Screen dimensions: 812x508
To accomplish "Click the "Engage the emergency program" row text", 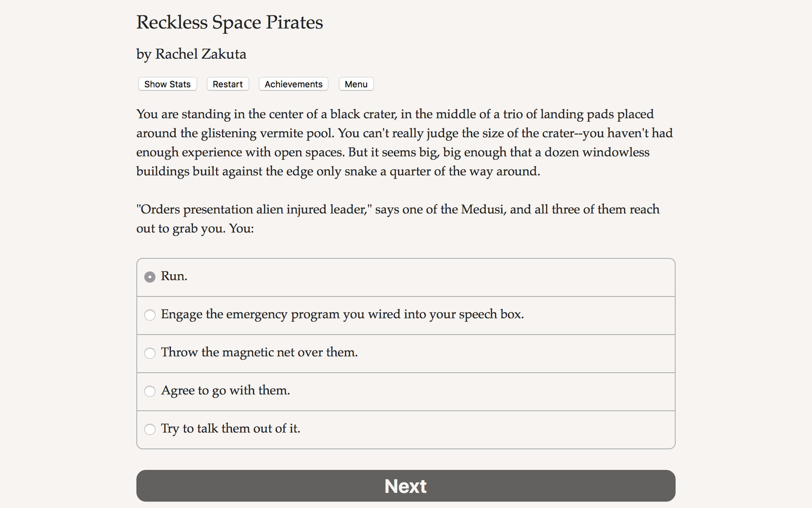I will tap(342, 315).
